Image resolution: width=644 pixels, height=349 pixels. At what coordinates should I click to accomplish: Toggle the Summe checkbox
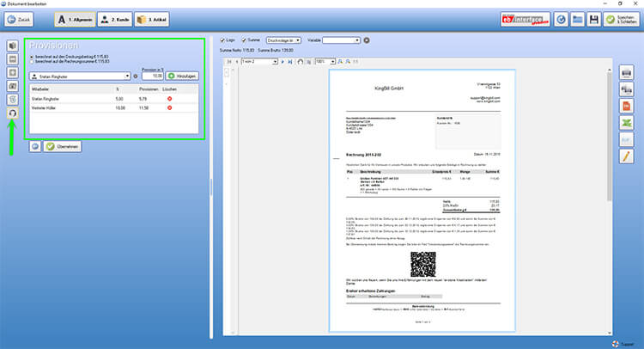pos(244,40)
